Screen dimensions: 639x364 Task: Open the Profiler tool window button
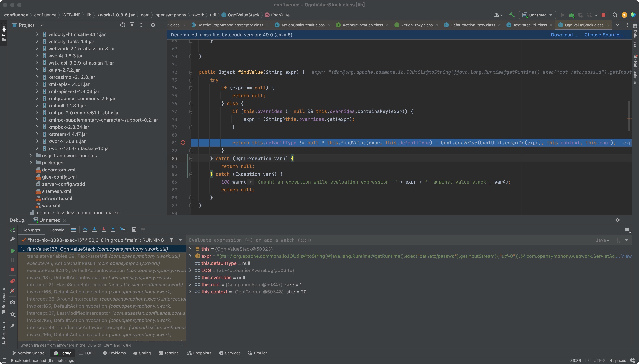pos(257,353)
